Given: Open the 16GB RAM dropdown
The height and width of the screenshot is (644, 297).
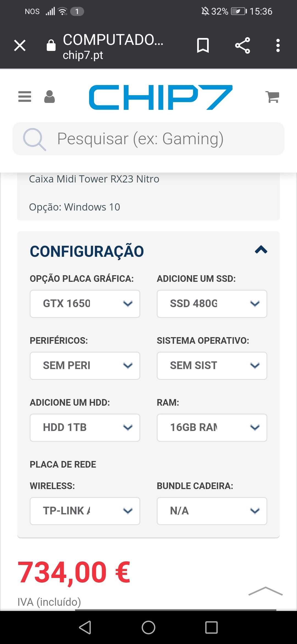Looking at the screenshot, I should pyautogui.click(x=212, y=428).
